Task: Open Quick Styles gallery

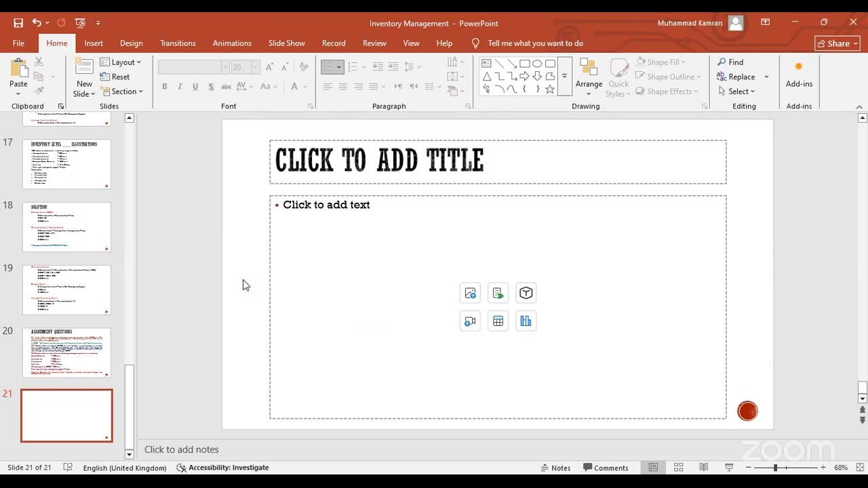Action: pyautogui.click(x=618, y=77)
